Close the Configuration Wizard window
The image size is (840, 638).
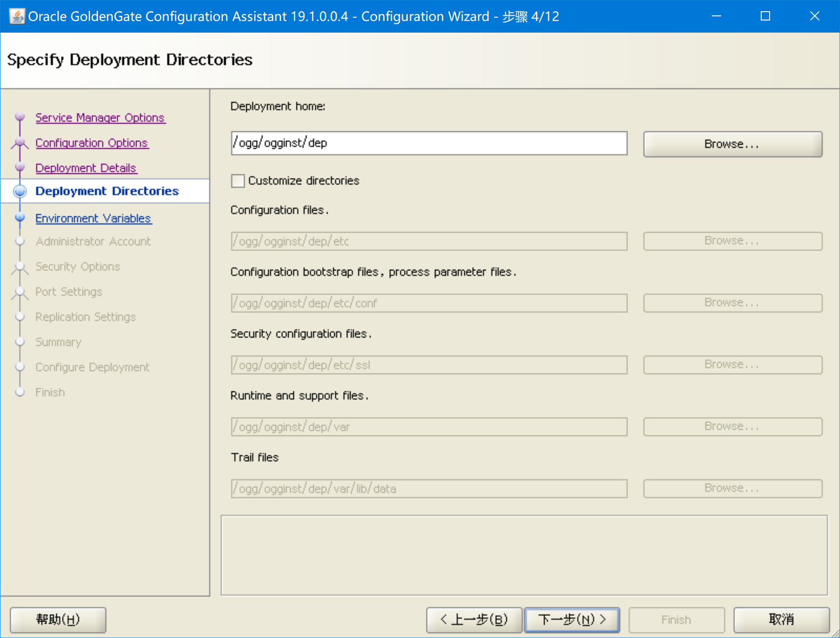815,16
